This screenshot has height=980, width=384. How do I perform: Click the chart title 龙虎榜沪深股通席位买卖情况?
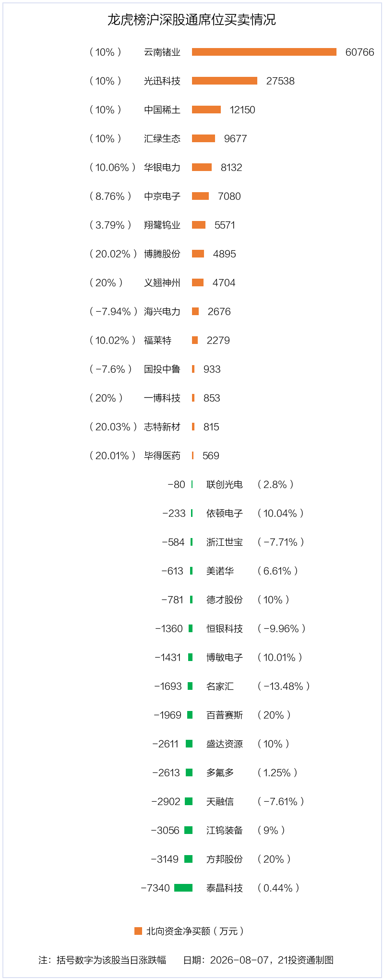point(192,20)
